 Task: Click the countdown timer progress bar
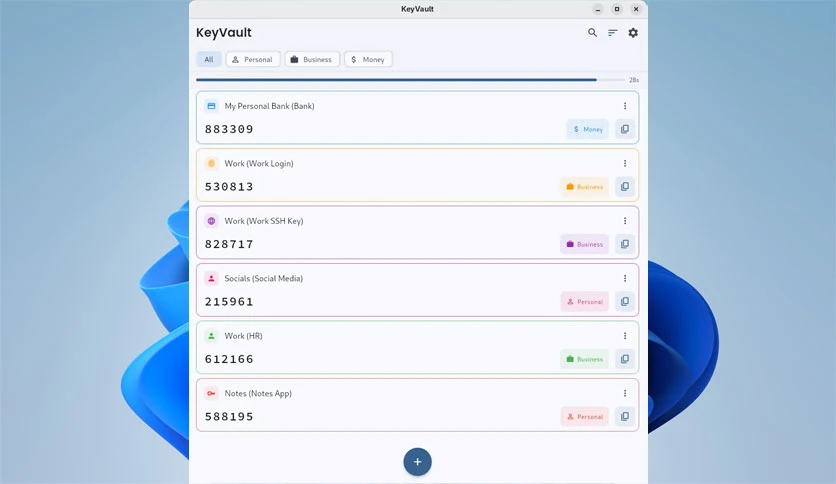(410, 80)
